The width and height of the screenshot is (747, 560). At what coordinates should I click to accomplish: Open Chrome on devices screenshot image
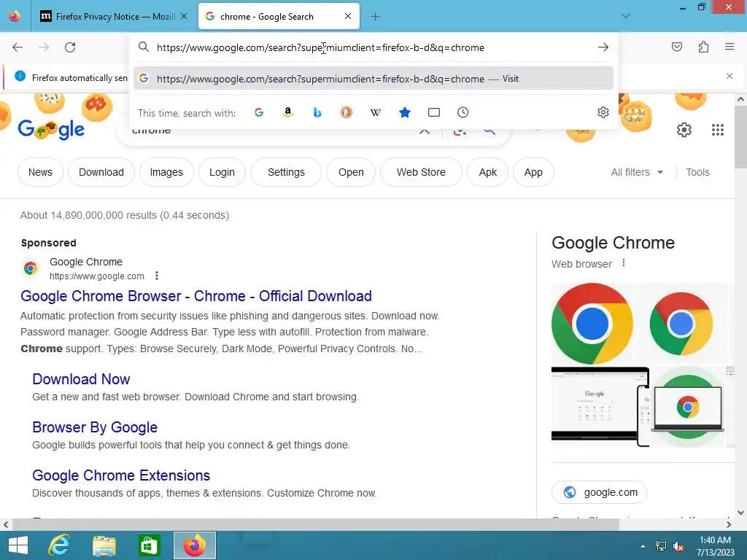click(x=600, y=406)
